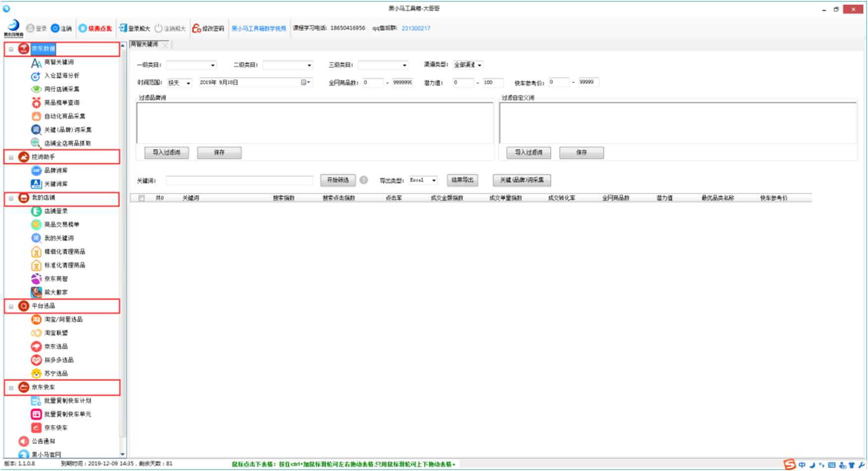The height and width of the screenshot is (471, 868).
Task: Click the sidebar scrollbar down arrow
Action: pos(122,454)
